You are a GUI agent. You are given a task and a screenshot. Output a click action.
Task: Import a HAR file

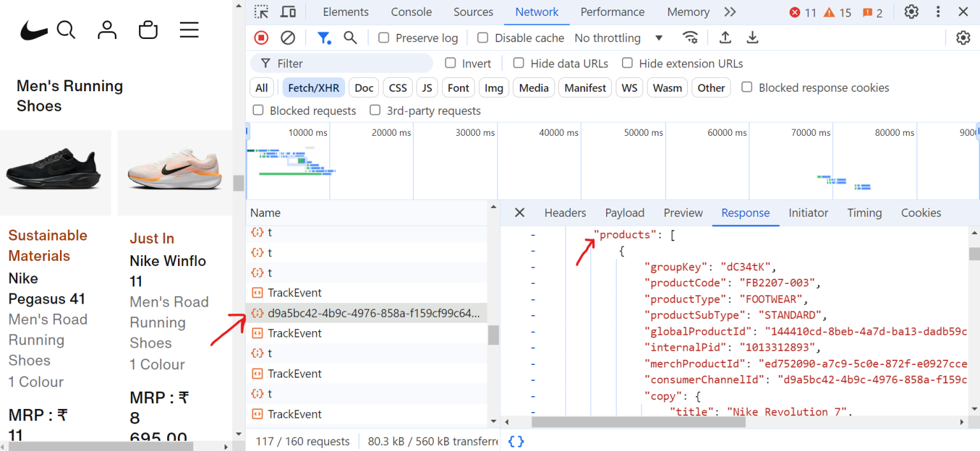(x=725, y=38)
